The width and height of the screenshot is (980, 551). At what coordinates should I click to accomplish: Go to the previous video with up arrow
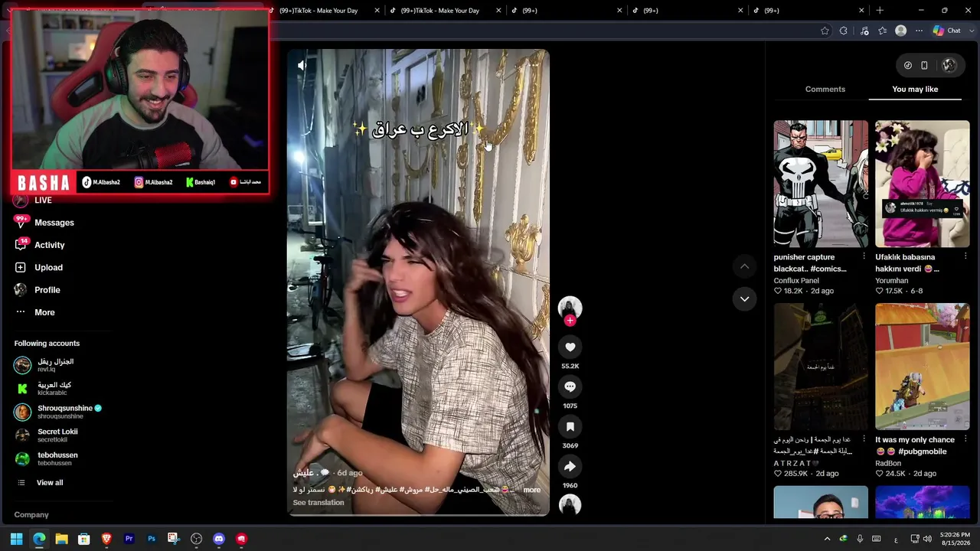point(744,266)
